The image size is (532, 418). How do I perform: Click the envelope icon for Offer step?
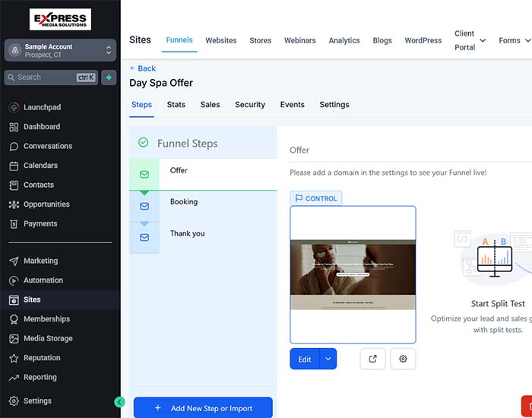pos(144,174)
